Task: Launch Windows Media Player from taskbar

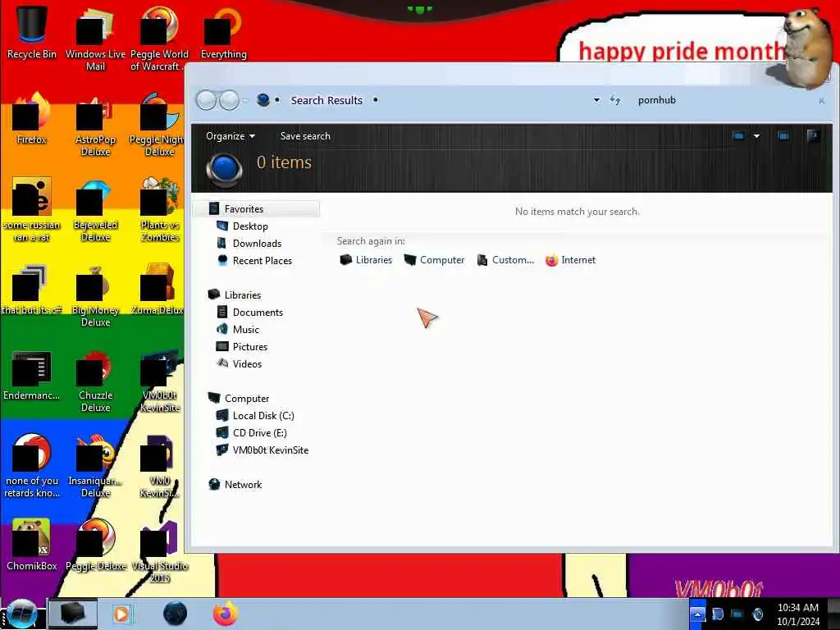Action: click(x=121, y=614)
